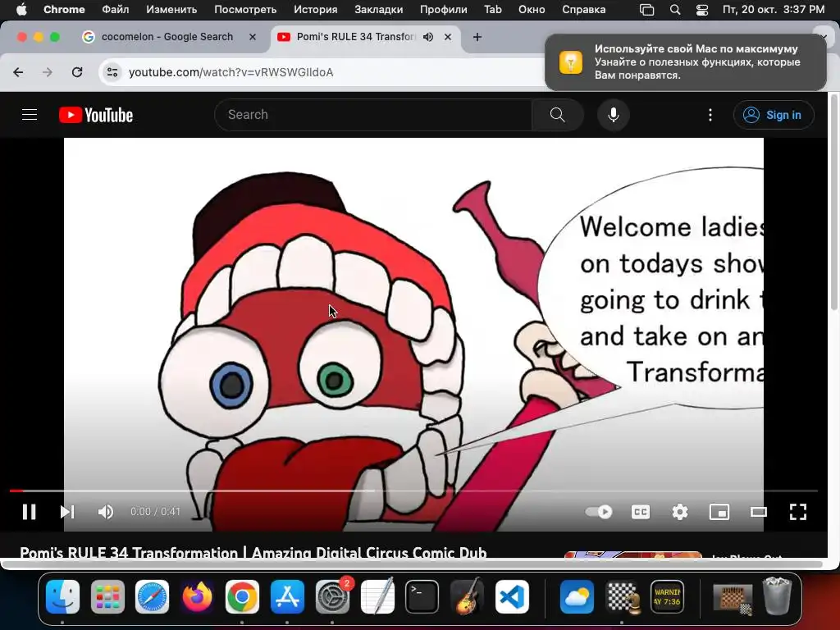
Task: Open Control Center in menu bar
Action: (702, 10)
